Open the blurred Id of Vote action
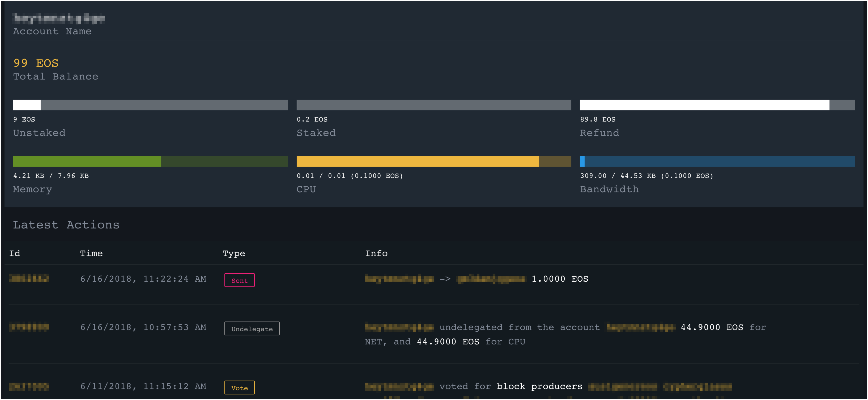This screenshot has width=868, height=400. pyautogui.click(x=29, y=386)
